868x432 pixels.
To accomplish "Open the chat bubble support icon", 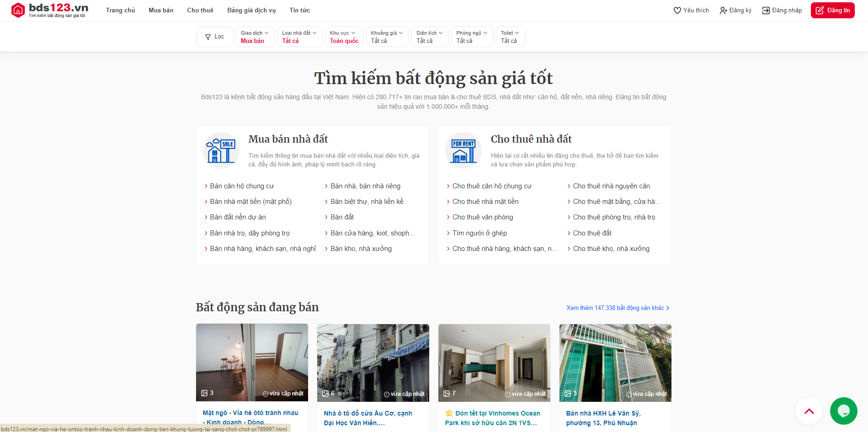I will (843, 411).
